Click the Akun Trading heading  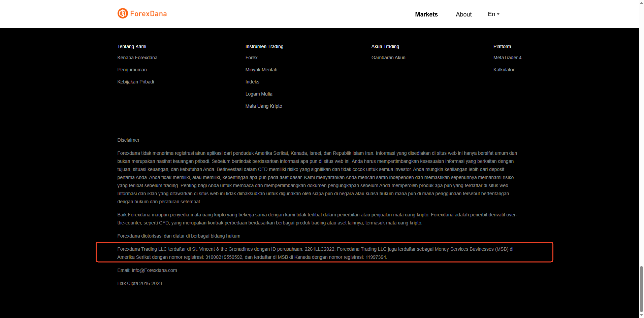385,46
